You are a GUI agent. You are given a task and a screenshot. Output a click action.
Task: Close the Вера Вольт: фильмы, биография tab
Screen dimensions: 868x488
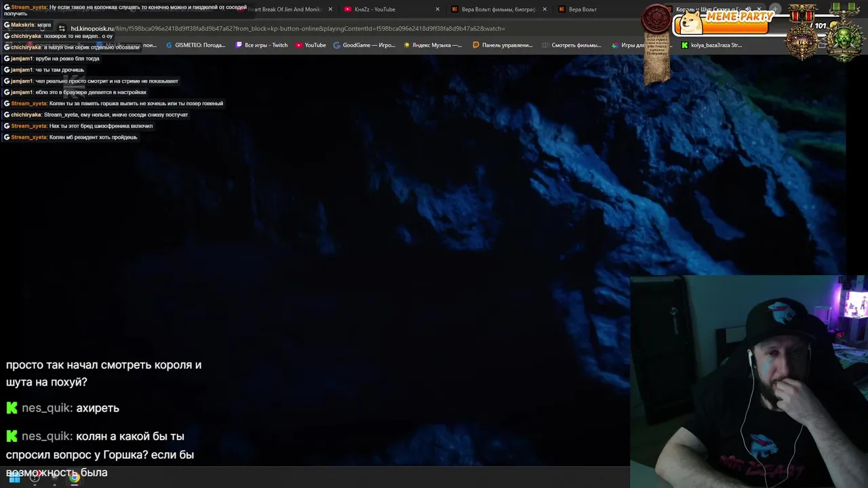[x=545, y=9]
